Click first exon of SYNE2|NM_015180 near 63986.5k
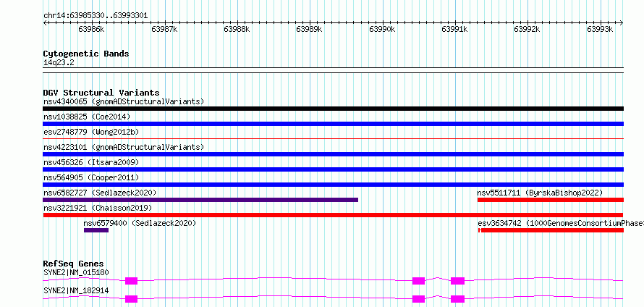This screenshot has height=307, width=644. point(132,281)
